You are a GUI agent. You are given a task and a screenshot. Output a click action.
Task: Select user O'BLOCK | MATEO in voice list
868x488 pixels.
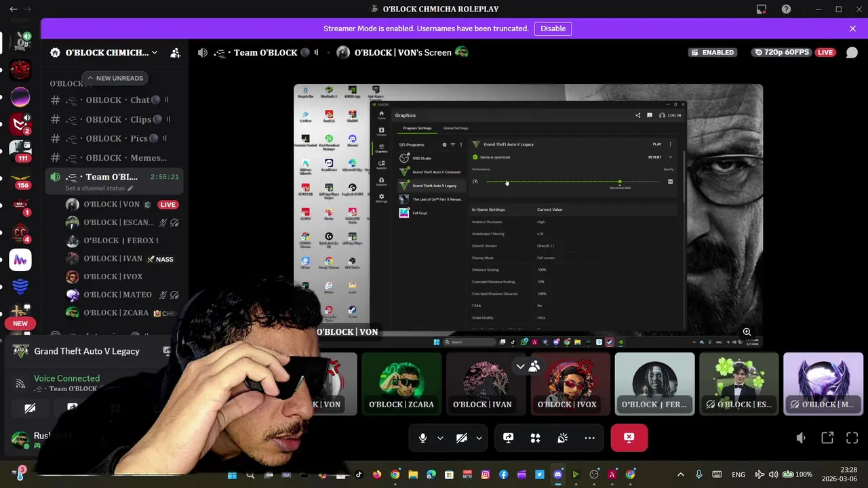[114, 294]
